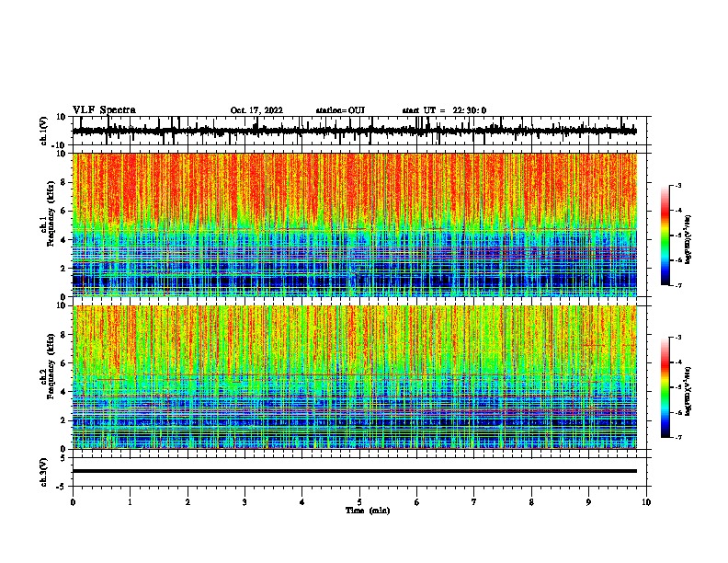Viewport: 728px width, 563px height.
Task: Click the "2" kHz tick on ch.1 spectrogram axis
Action: tap(63, 269)
